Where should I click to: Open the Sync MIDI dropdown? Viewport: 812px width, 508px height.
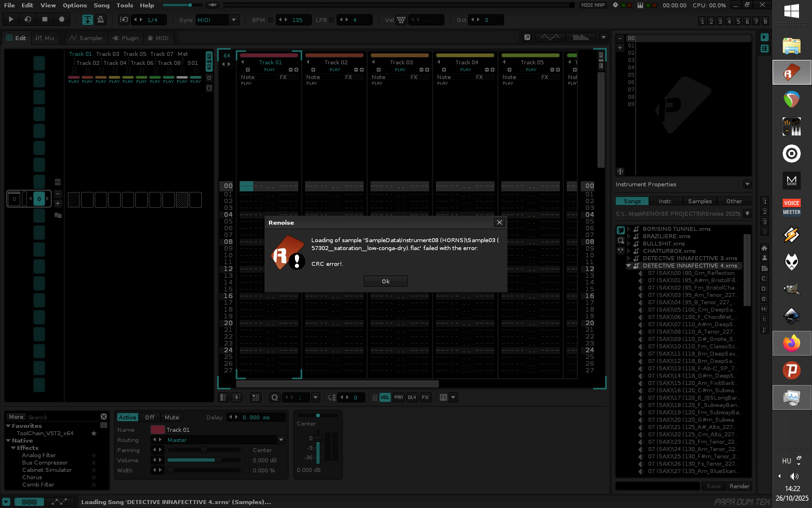(233, 20)
